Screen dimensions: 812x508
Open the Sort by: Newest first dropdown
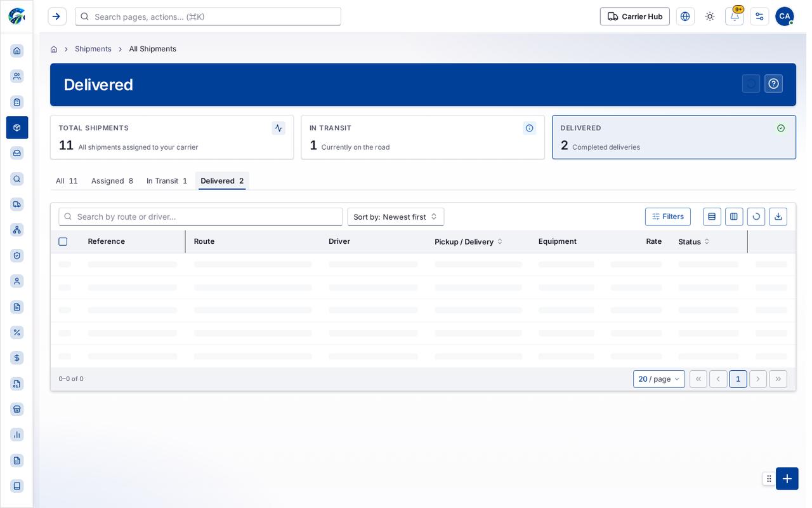[x=396, y=217]
